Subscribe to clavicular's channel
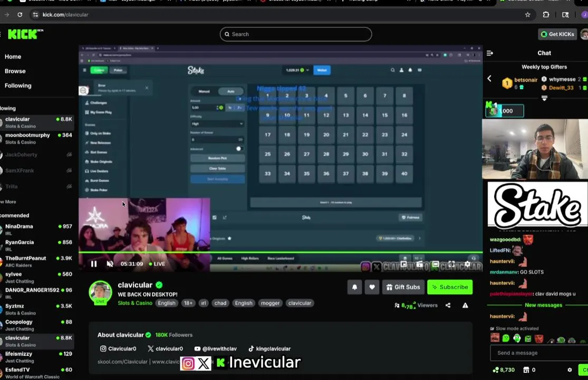 click(450, 287)
